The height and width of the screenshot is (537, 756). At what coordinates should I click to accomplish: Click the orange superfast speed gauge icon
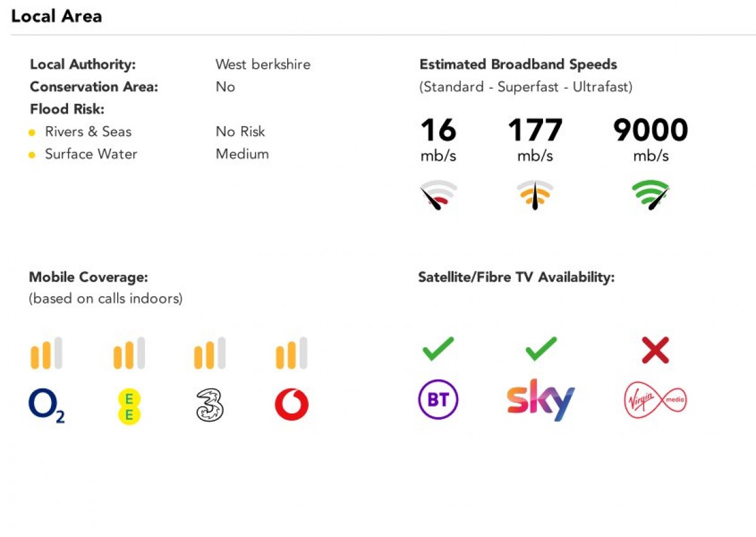pos(535,195)
